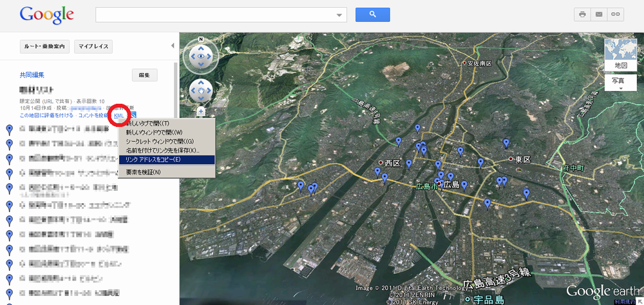Open ルート・乗換案内 directions button
644x305 pixels.
[x=44, y=46]
